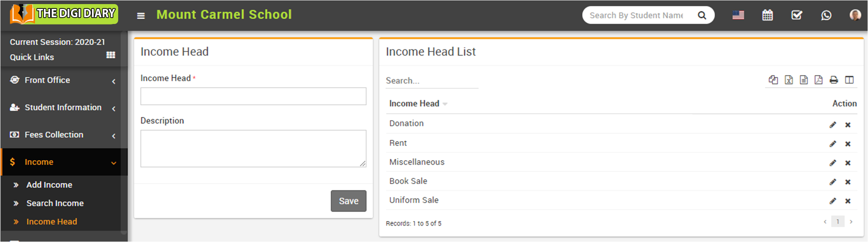Open the calendar icon in header

(767, 15)
